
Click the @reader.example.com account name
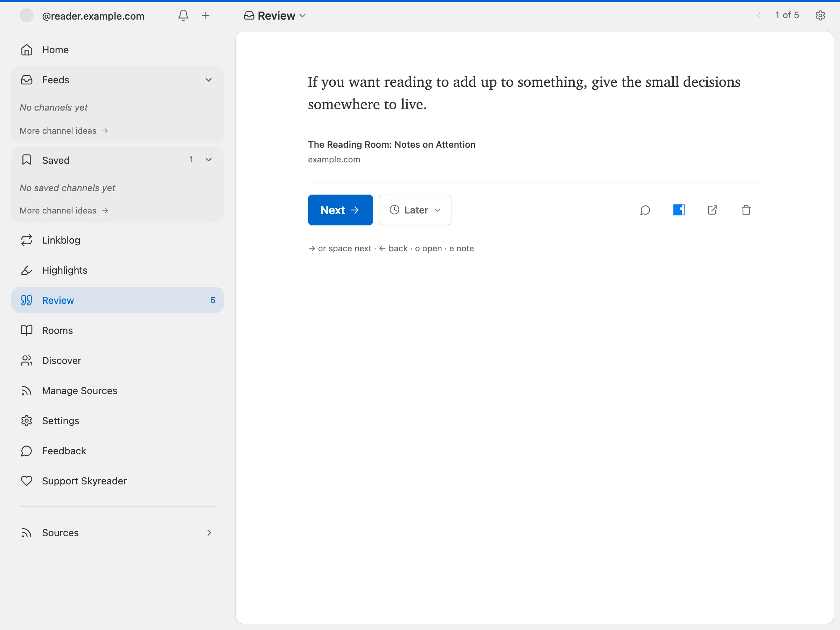point(93,16)
